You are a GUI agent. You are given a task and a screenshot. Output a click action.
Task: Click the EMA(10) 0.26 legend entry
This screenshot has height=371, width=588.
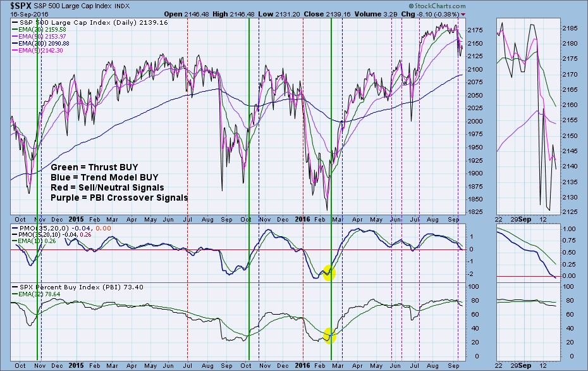tap(34, 241)
